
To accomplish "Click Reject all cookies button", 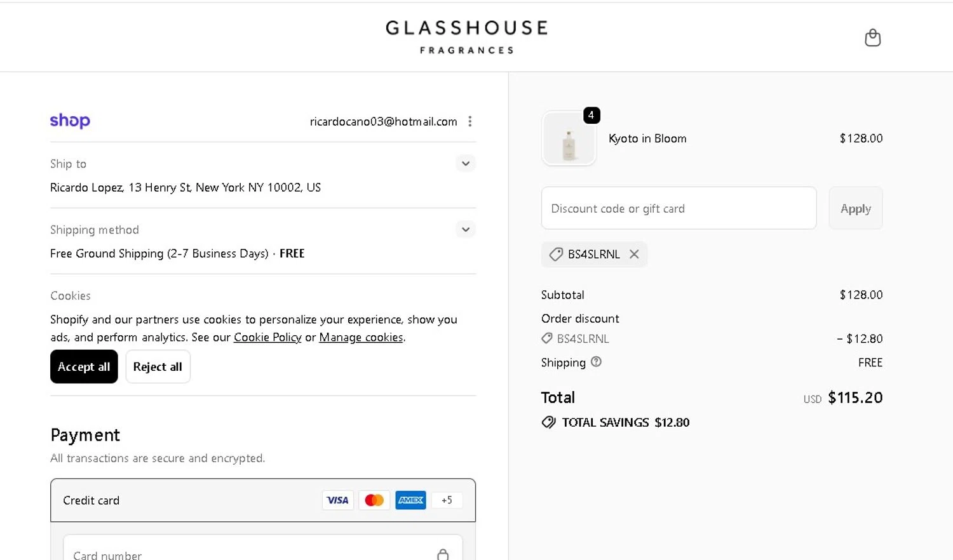I will (x=158, y=366).
